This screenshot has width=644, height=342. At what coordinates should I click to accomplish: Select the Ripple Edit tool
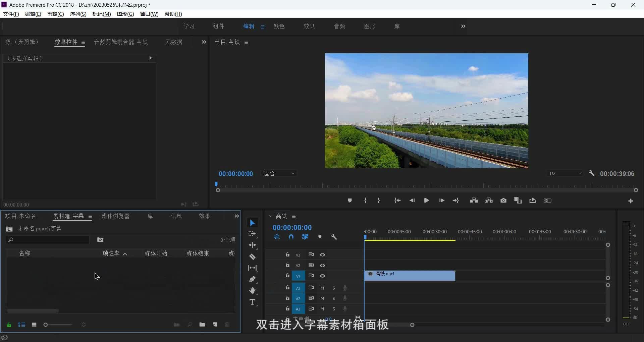tap(253, 245)
